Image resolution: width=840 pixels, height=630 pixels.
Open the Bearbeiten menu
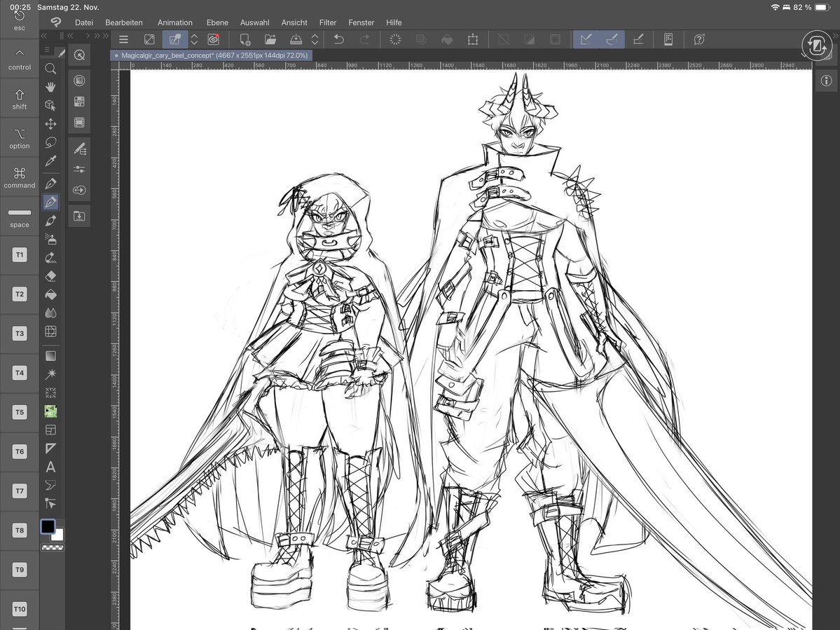124,22
